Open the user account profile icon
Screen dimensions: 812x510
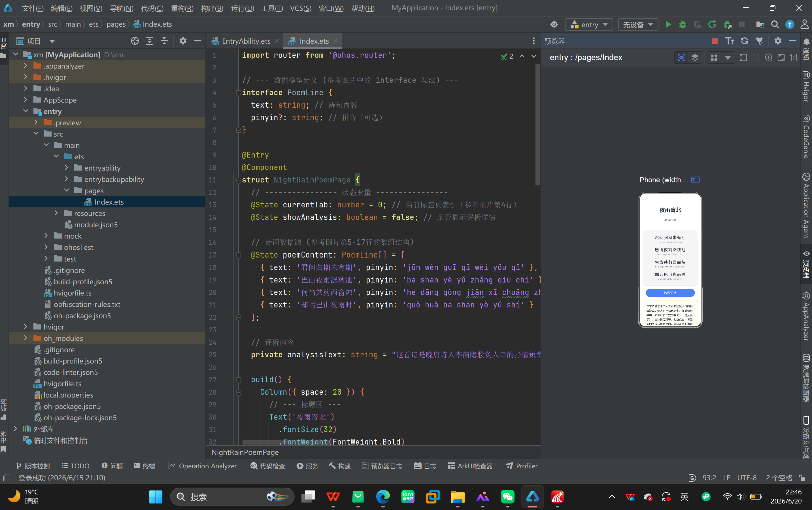805,24
